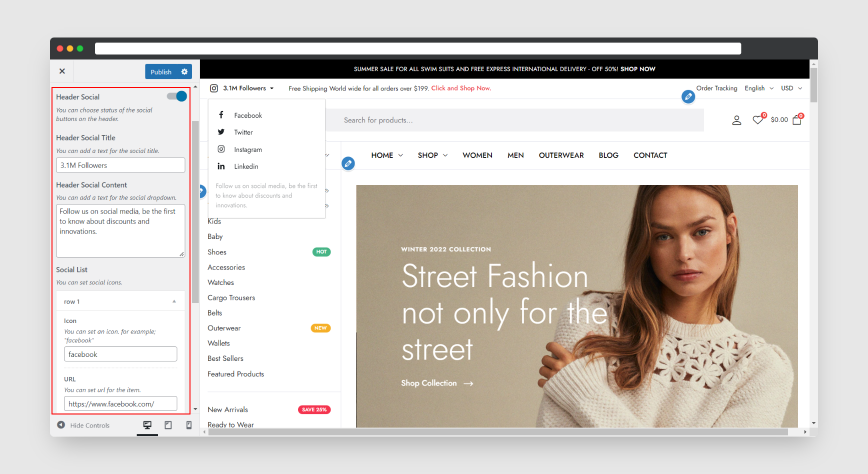Click the Instagram icon beside 3.1M Followers
868x474 pixels.
(213, 88)
